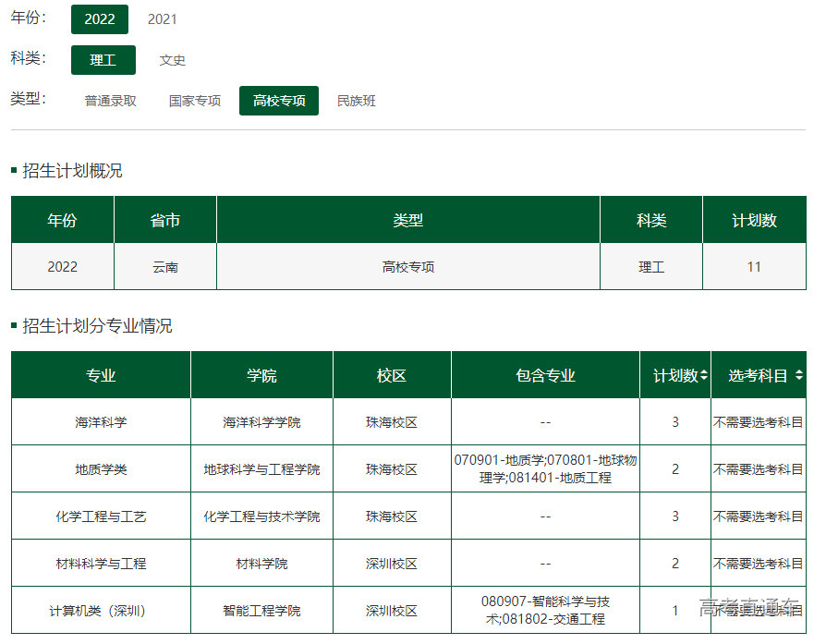826x644 pixels.
Task: Click the 化学工程与工艺 major cell
Action: point(101,516)
